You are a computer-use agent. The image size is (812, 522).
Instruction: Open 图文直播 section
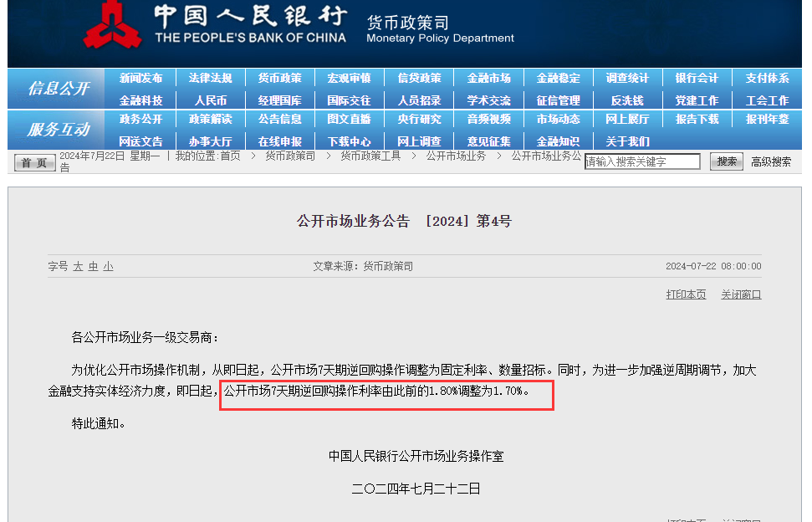(x=349, y=119)
